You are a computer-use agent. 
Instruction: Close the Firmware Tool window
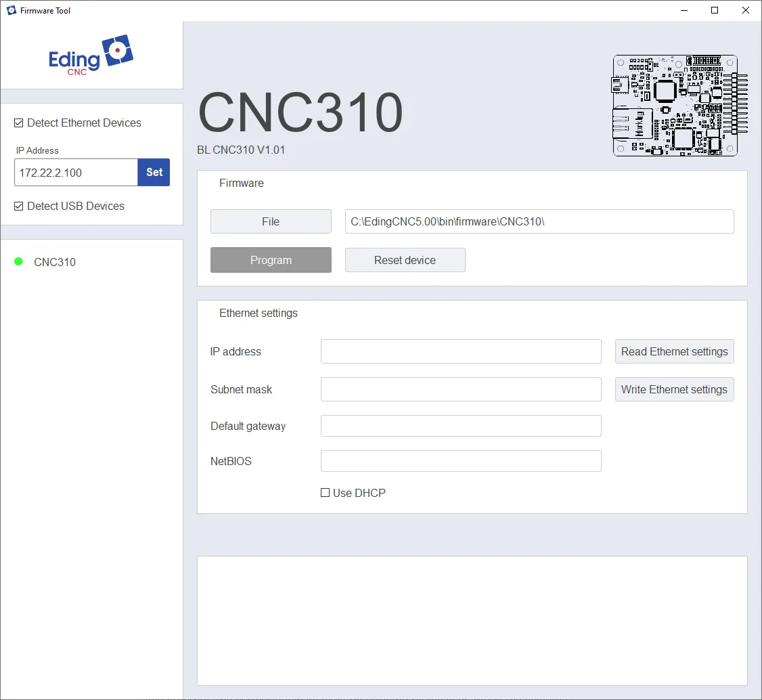746,10
